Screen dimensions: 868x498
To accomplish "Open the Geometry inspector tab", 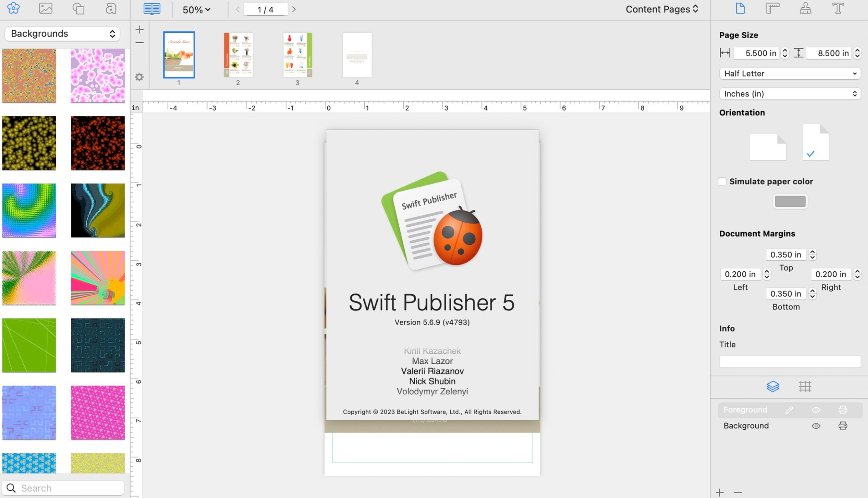I will click(773, 8).
